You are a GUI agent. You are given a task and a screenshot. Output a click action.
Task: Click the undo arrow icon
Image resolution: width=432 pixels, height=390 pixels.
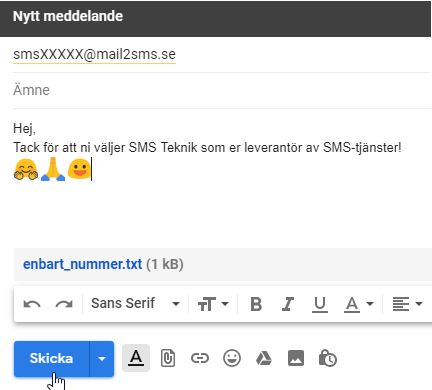(32, 304)
